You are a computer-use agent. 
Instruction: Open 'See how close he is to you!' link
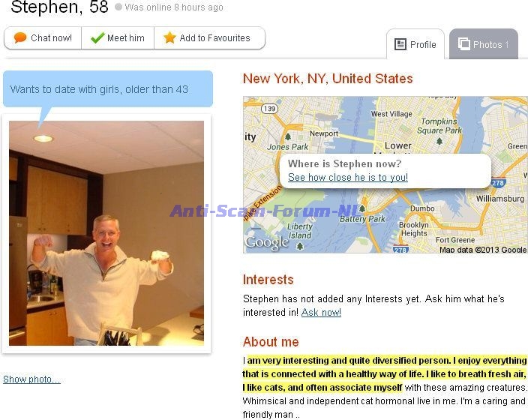348,177
